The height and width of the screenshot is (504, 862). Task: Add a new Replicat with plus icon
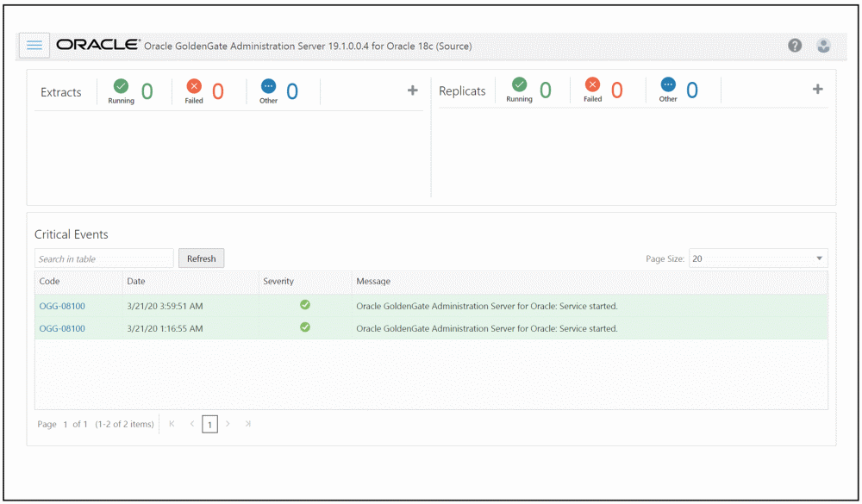click(x=817, y=89)
